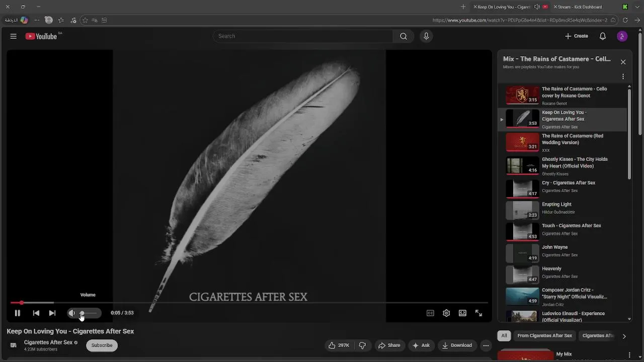Play Cry by Cigarettes After Sex
The image size is (644, 362).
tap(563, 188)
